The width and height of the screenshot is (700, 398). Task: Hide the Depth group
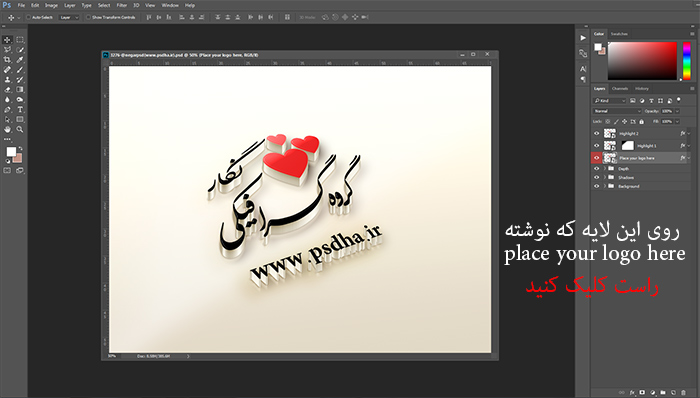pos(596,169)
